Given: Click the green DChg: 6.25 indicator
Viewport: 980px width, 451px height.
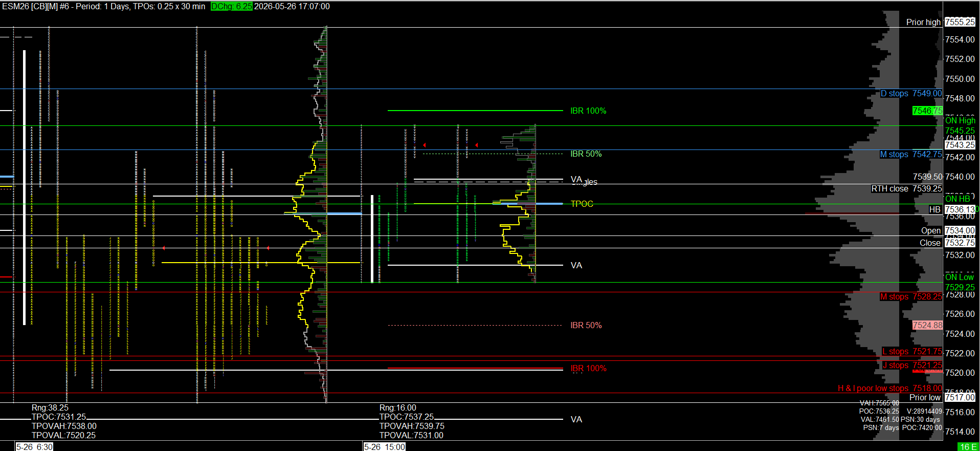Looking at the screenshot, I should [x=232, y=7].
